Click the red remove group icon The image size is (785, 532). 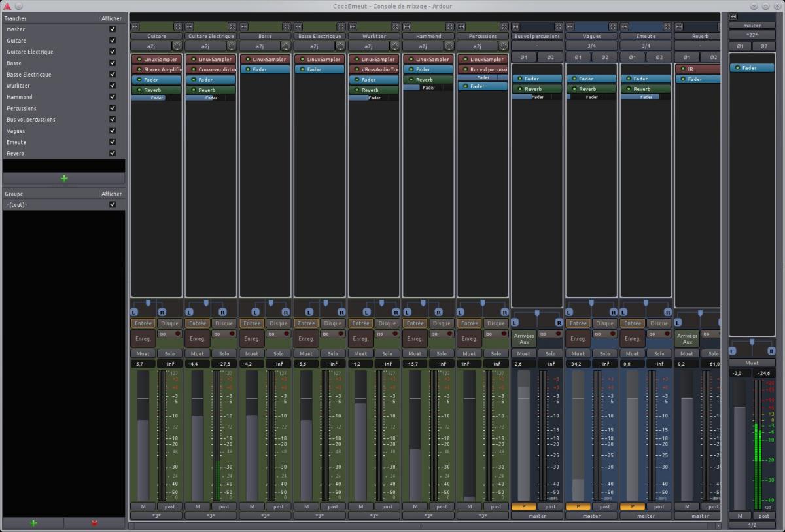[x=94, y=523]
